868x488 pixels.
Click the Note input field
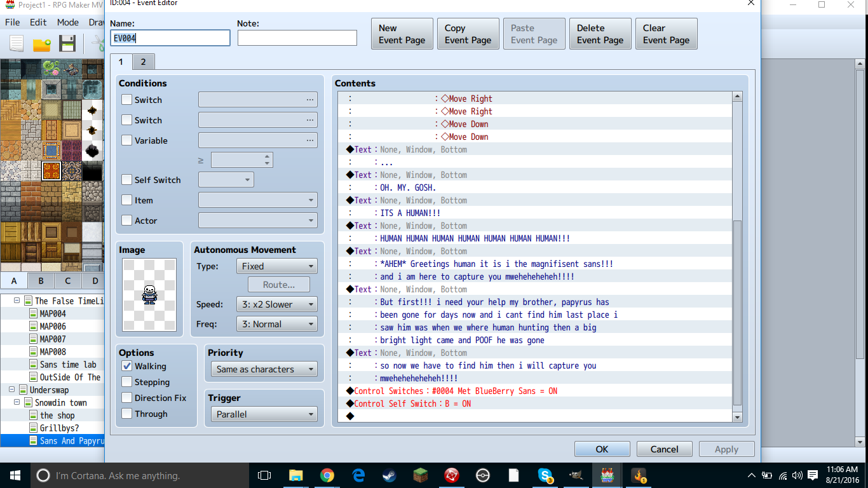(297, 38)
